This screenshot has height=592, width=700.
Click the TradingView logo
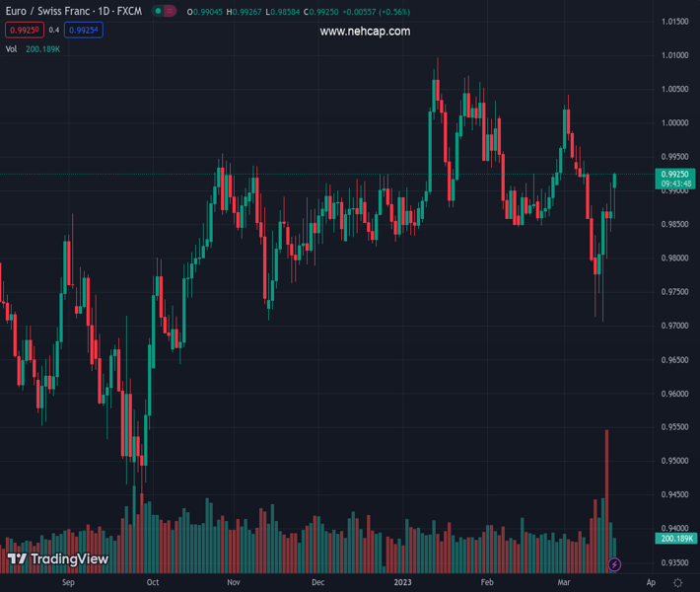58,559
